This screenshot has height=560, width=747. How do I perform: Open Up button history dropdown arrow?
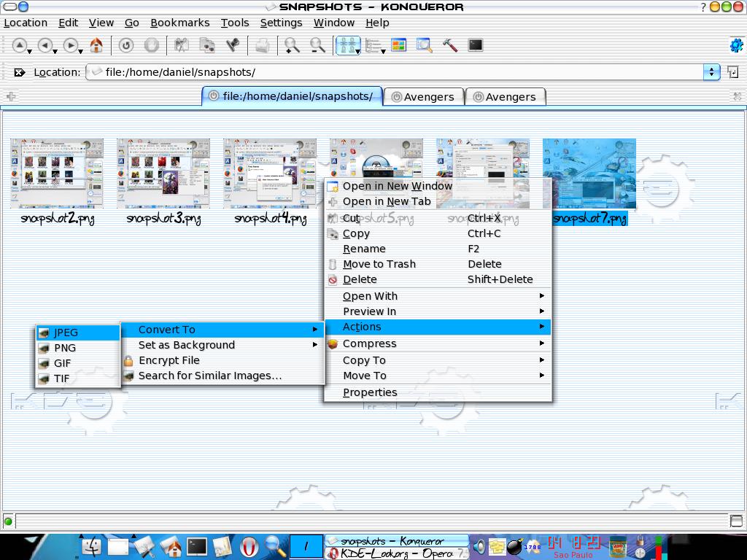tap(29, 52)
